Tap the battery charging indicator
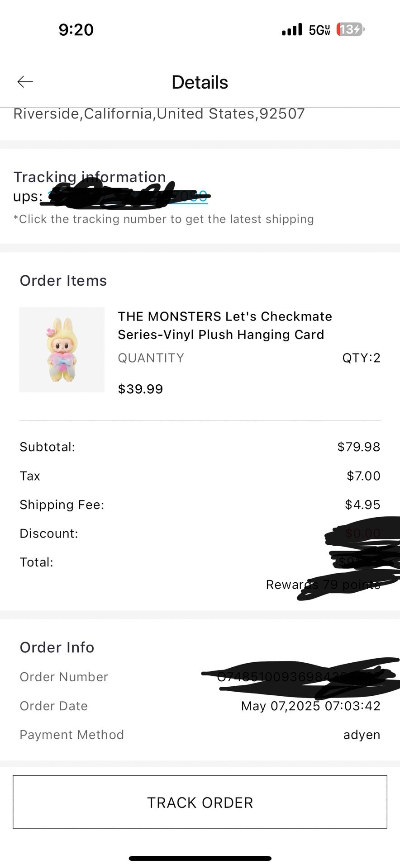Image resolution: width=400 pixels, height=868 pixels. (350, 30)
